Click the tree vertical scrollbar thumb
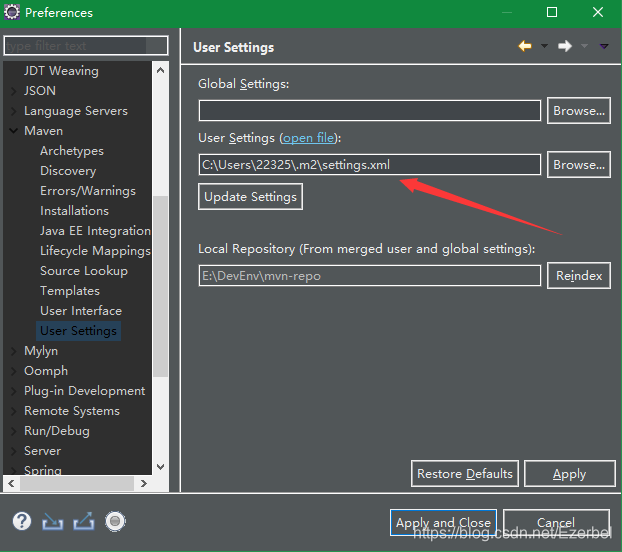The height and width of the screenshot is (552, 622). click(160, 286)
